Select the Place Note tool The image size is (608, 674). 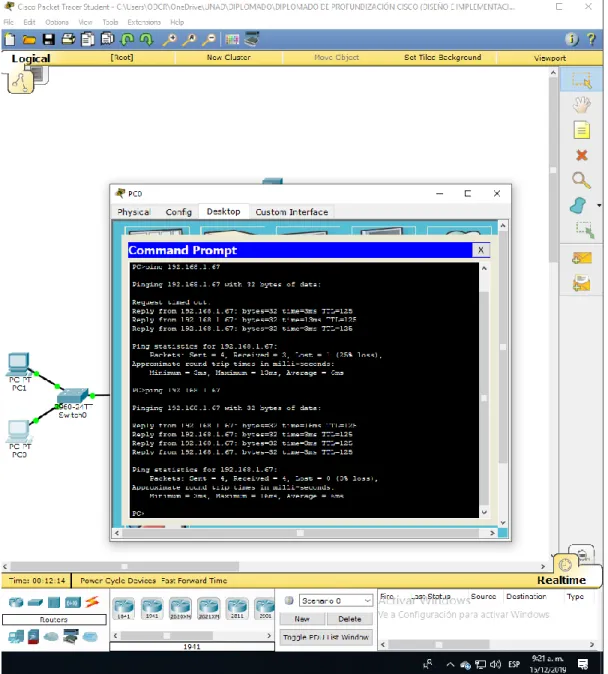581,130
